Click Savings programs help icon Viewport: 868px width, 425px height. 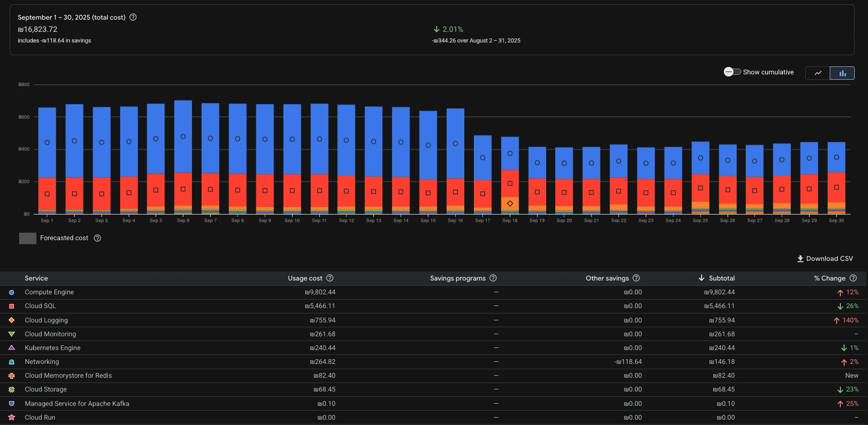click(493, 278)
